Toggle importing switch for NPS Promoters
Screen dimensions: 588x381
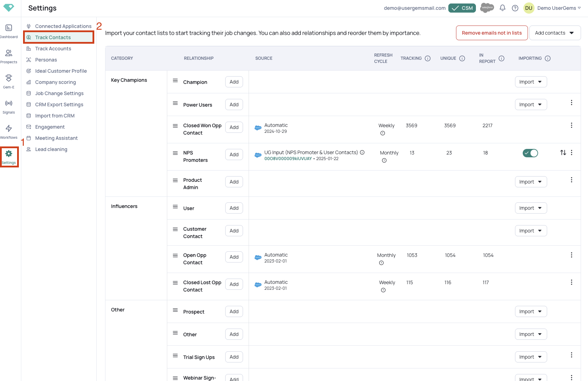(x=530, y=153)
